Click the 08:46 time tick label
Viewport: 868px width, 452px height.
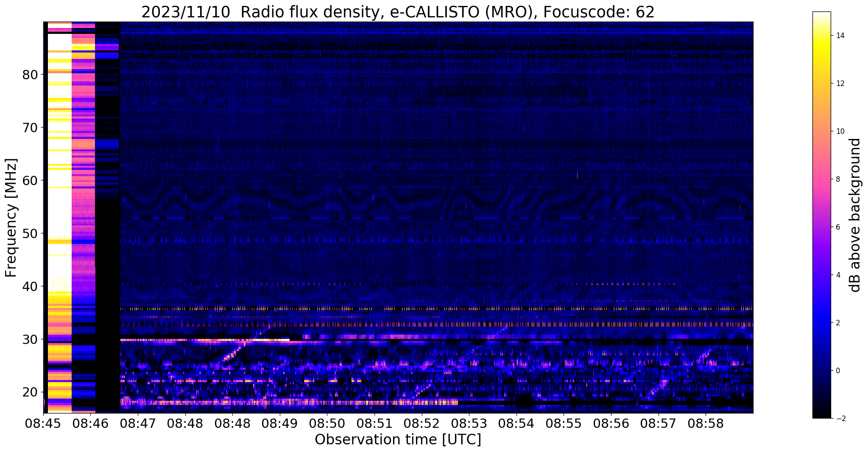pyautogui.click(x=90, y=424)
